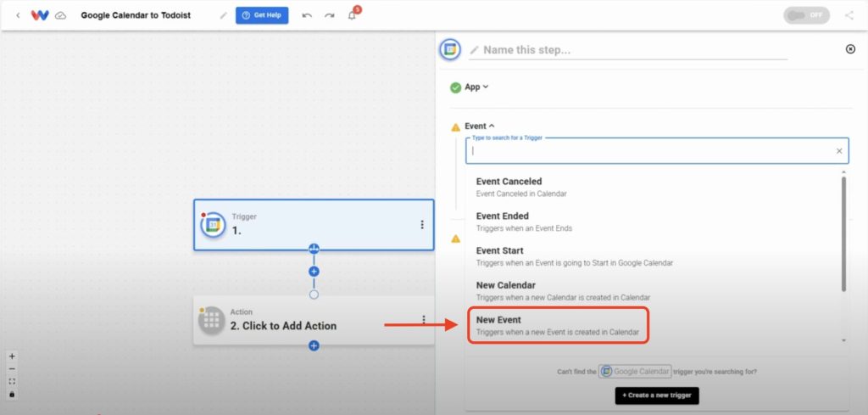Lock the canvas
868x415 pixels.
pos(12,395)
